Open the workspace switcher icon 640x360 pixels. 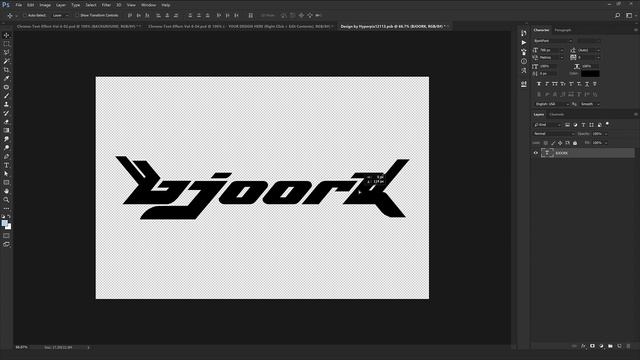tap(629, 16)
